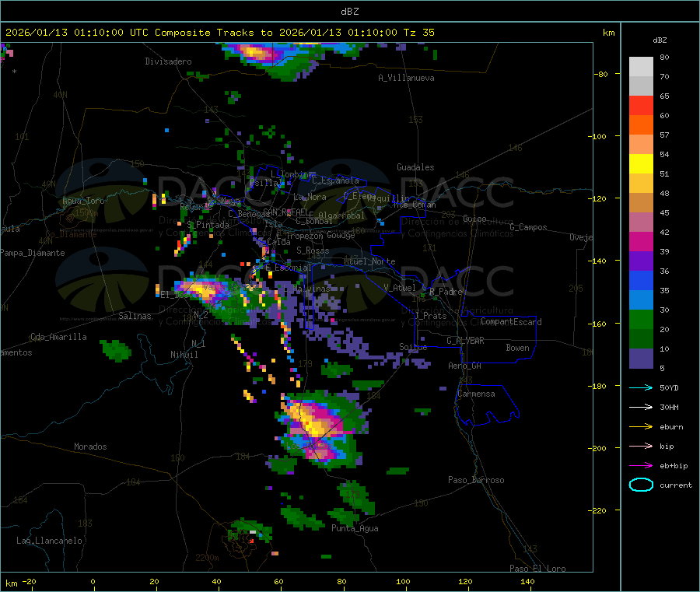
Task: Click the cyan 'current' ellipse in legend
Action: pos(641,485)
